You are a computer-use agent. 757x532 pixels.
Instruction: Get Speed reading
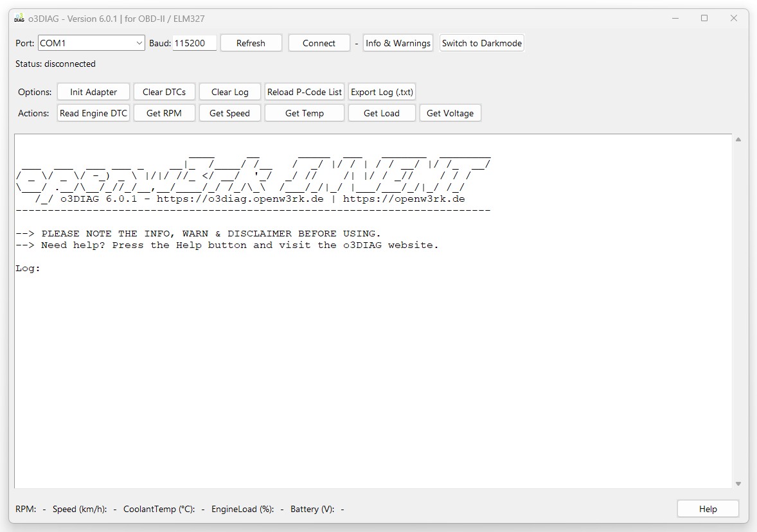(229, 113)
